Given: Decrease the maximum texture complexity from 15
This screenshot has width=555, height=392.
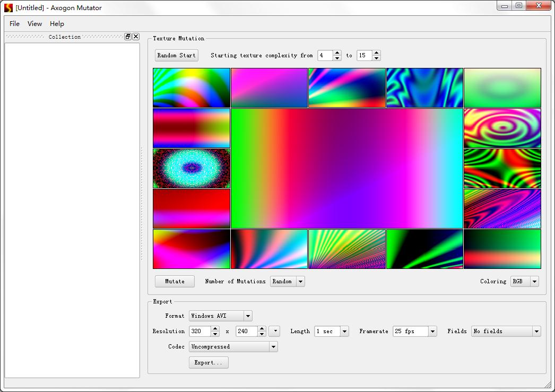Looking at the screenshot, I should click(376, 58).
